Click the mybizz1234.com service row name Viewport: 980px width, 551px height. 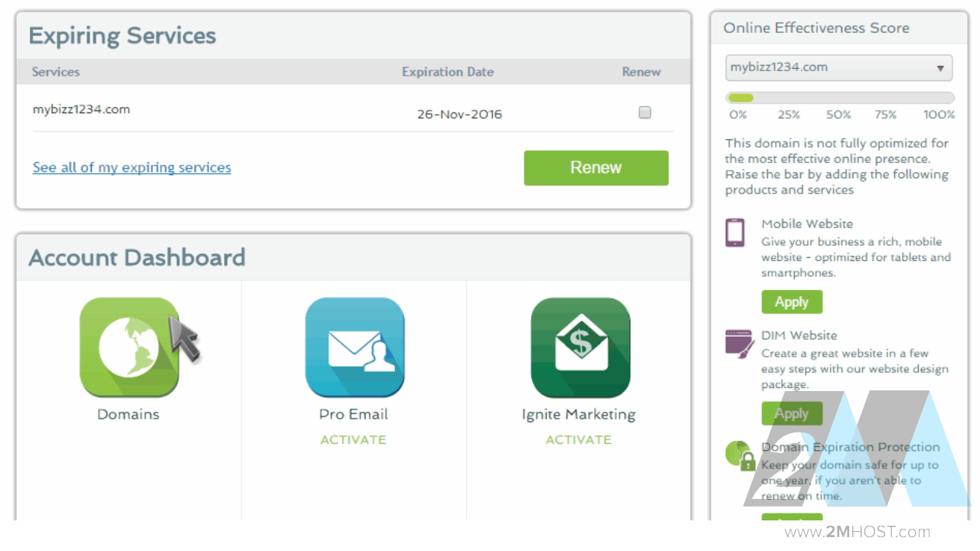pyautogui.click(x=81, y=109)
